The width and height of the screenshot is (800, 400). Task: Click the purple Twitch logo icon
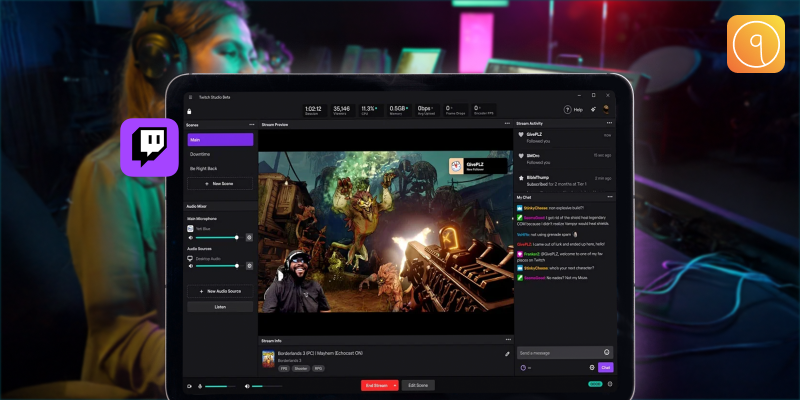point(149,147)
